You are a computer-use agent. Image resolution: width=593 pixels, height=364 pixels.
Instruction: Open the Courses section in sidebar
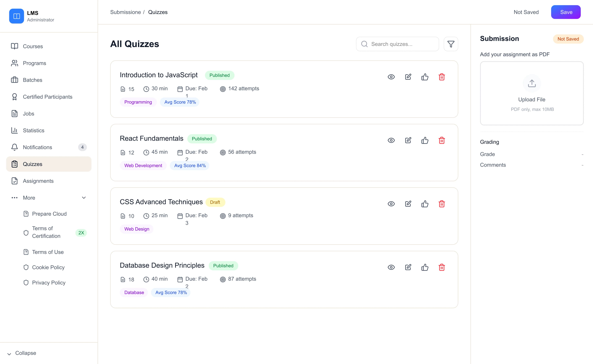[x=33, y=46]
